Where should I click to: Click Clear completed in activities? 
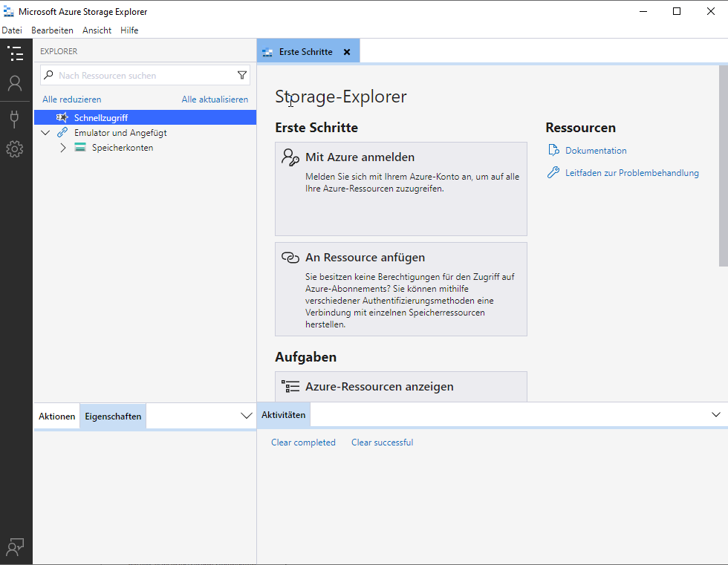point(303,442)
